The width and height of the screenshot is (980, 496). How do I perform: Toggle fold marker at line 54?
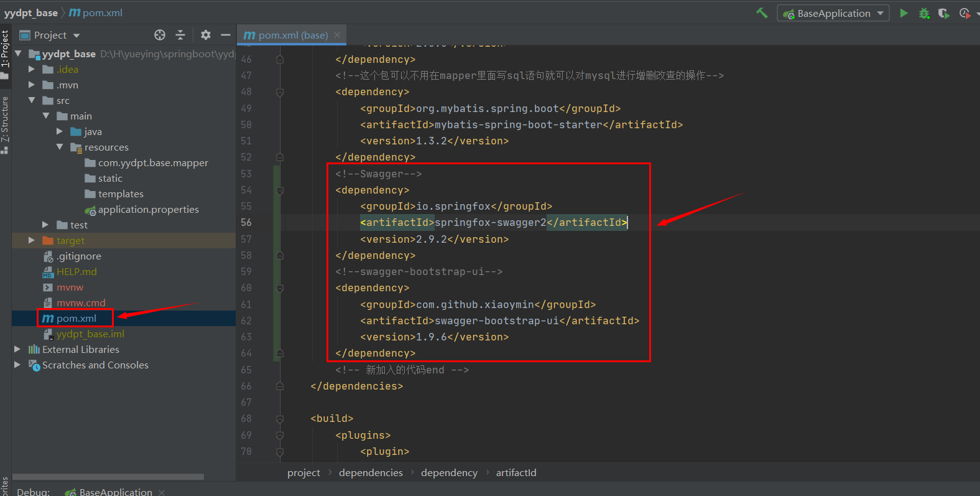coord(280,190)
